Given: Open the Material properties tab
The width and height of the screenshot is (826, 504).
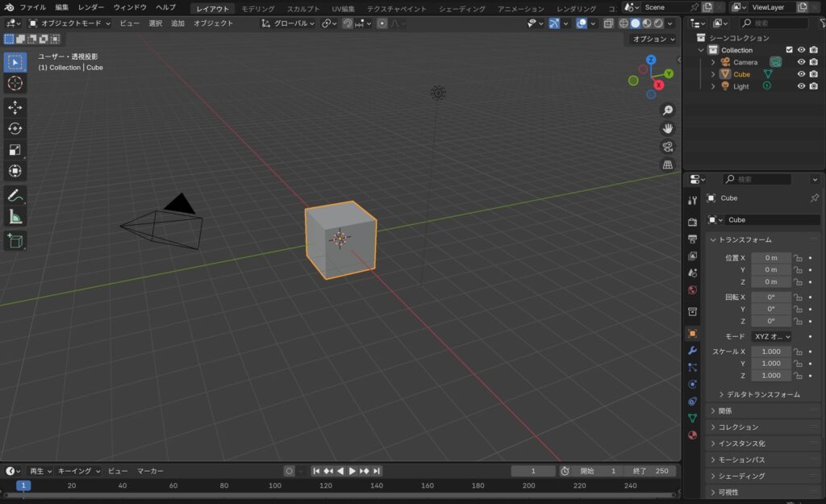Looking at the screenshot, I should (x=693, y=435).
